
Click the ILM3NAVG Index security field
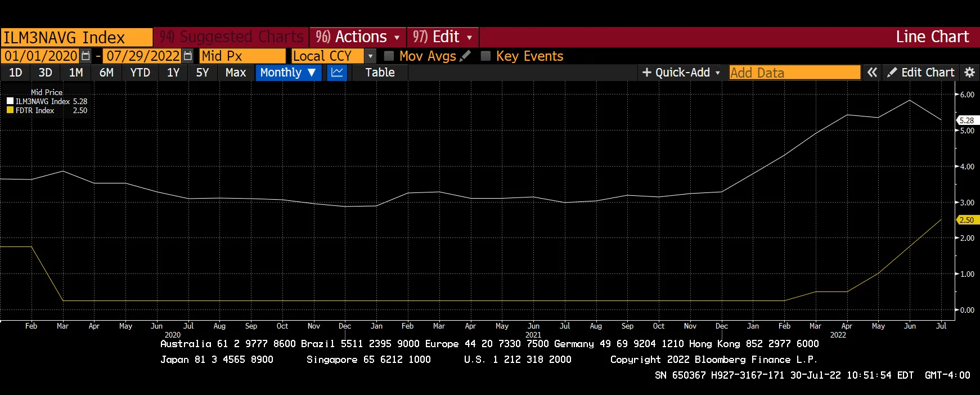(77, 38)
